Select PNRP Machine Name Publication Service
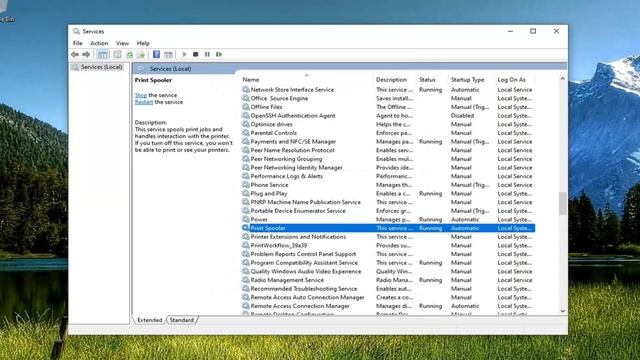Viewport: 640px width, 360px height. 388,202
